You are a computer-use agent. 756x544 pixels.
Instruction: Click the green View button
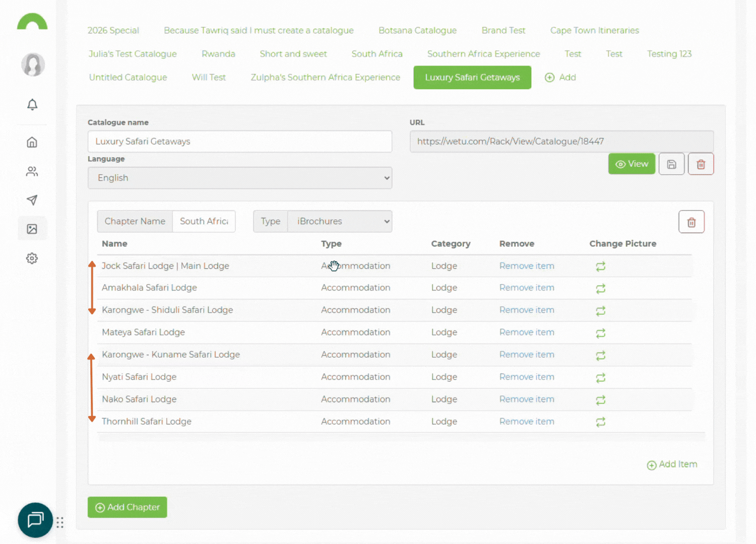[632, 164]
